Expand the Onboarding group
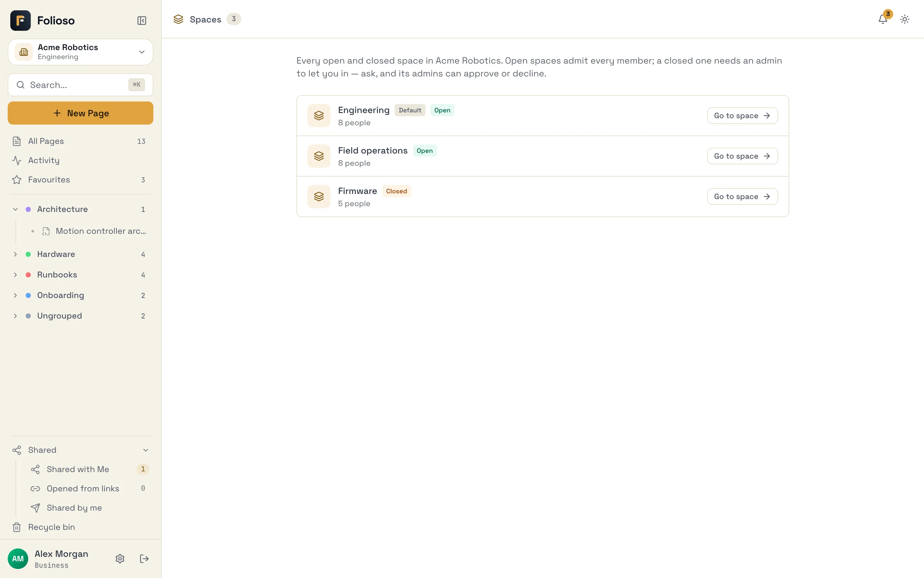Viewport: 924px width, 578px height. [15, 295]
